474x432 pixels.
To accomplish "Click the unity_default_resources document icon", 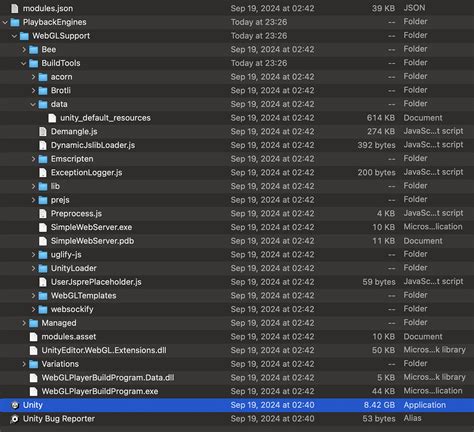I will pyautogui.click(x=52, y=118).
